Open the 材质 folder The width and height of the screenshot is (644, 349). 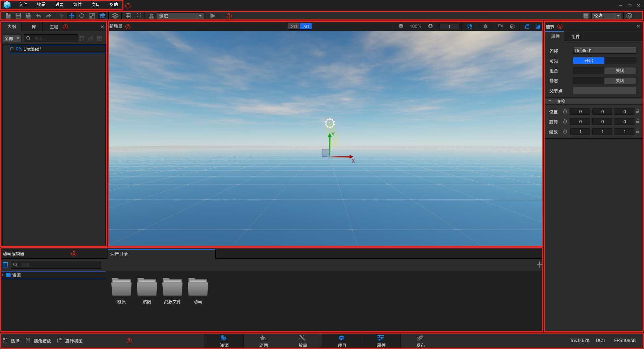(121, 291)
